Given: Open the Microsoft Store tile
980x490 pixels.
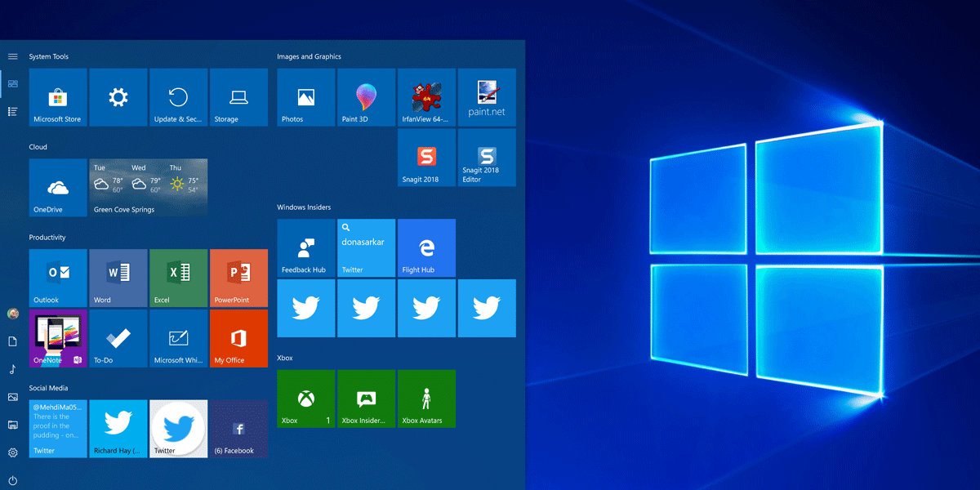Looking at the screenshot, I should (57, 97).
